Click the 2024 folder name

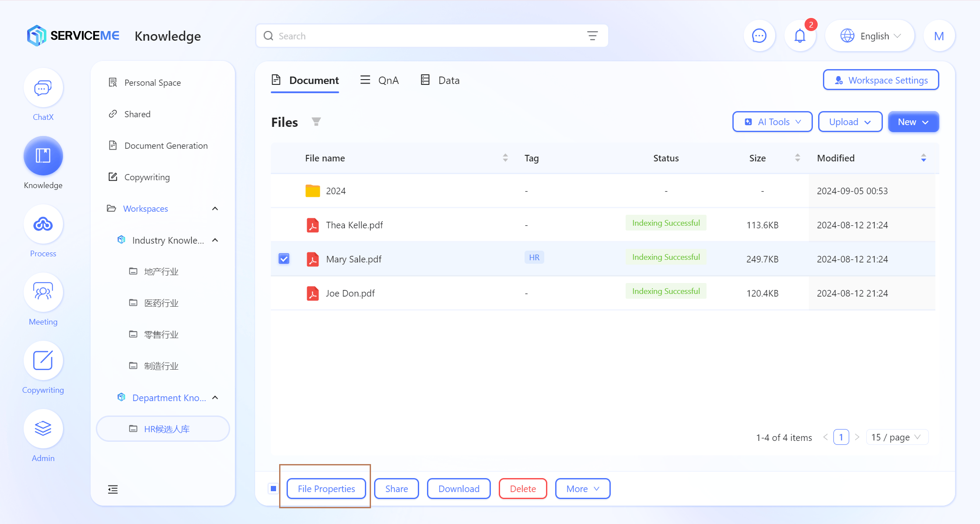(336, 191)
